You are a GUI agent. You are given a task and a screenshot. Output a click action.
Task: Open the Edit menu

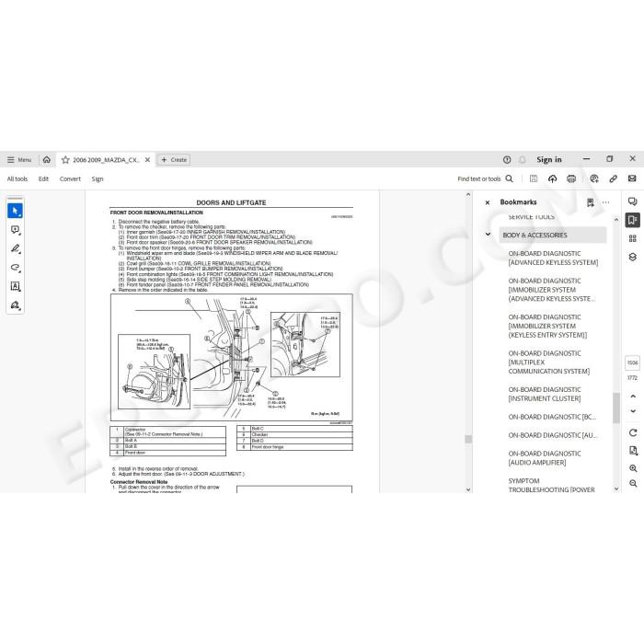click(x=43, y=178)
